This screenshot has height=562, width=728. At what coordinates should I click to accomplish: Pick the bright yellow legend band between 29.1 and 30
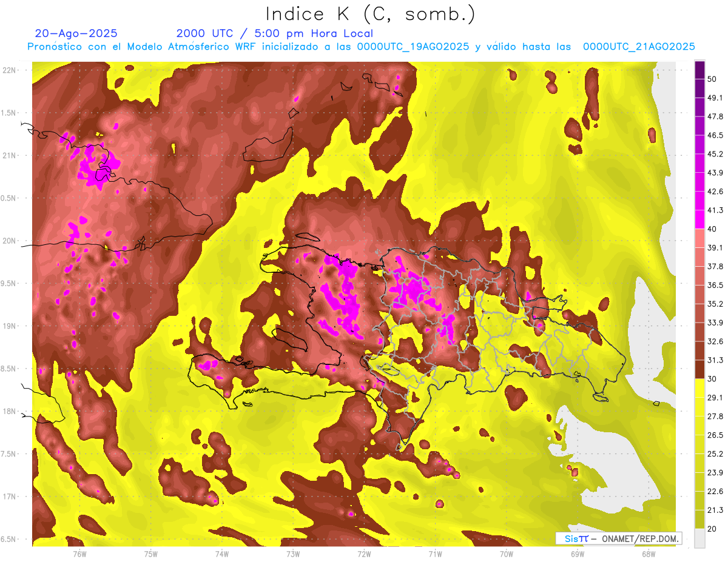click(x=699, y=388)
